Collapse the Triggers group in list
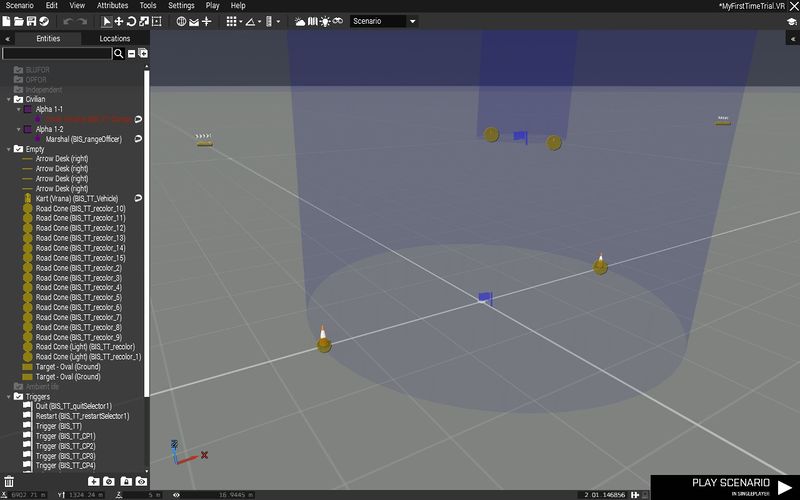800x500 pixels. [x=8, y=396]
